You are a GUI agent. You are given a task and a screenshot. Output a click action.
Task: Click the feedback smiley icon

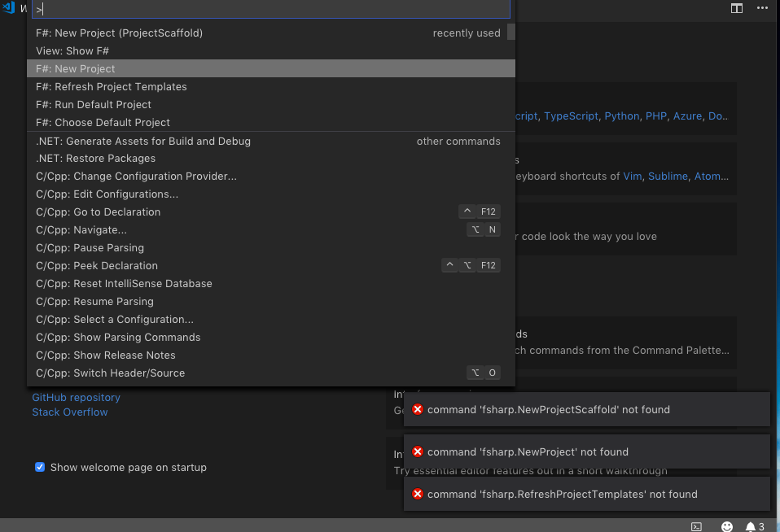727,525
